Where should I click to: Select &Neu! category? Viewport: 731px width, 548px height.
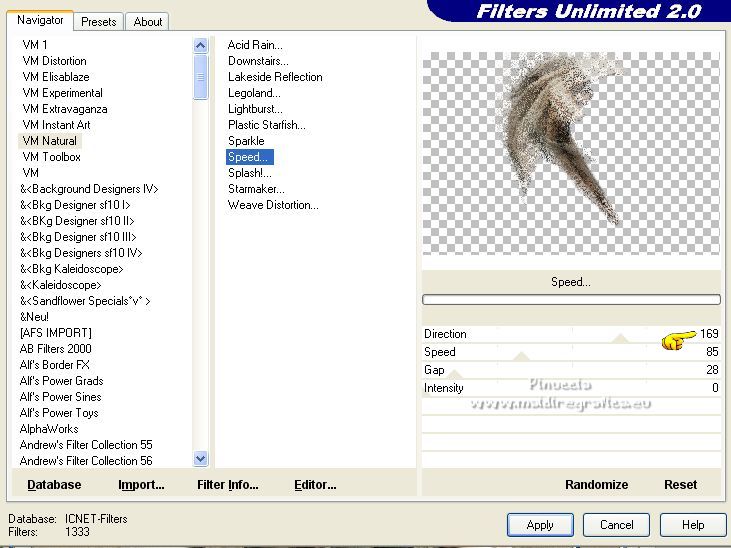tap(34, 317)
